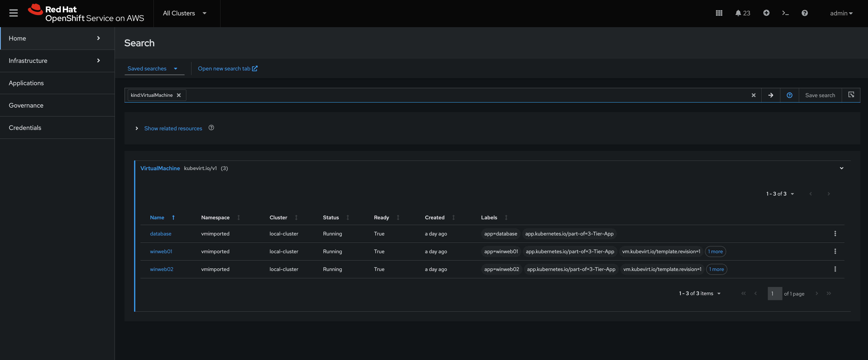Go to first page in bottom pagination
Image resolution: width=868 pixels, height=360 pixels.
(743, 293)
